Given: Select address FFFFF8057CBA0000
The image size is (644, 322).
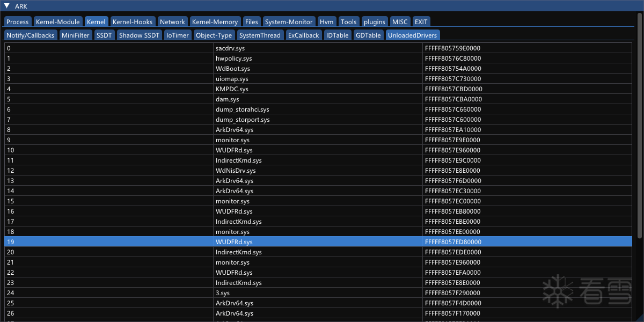Looking at the screenshot, I should pyautogui.click(x=453, y=99).
